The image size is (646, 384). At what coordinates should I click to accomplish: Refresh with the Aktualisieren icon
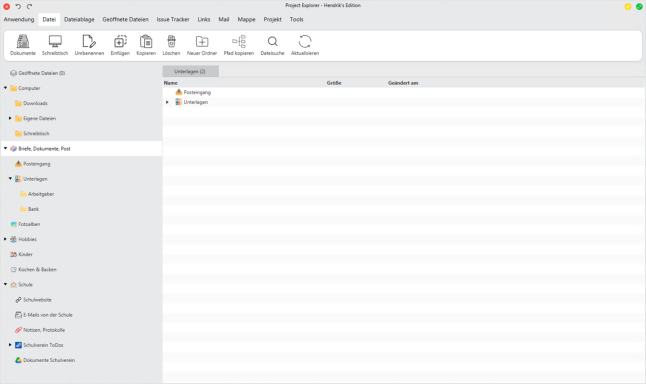point(305,45)
